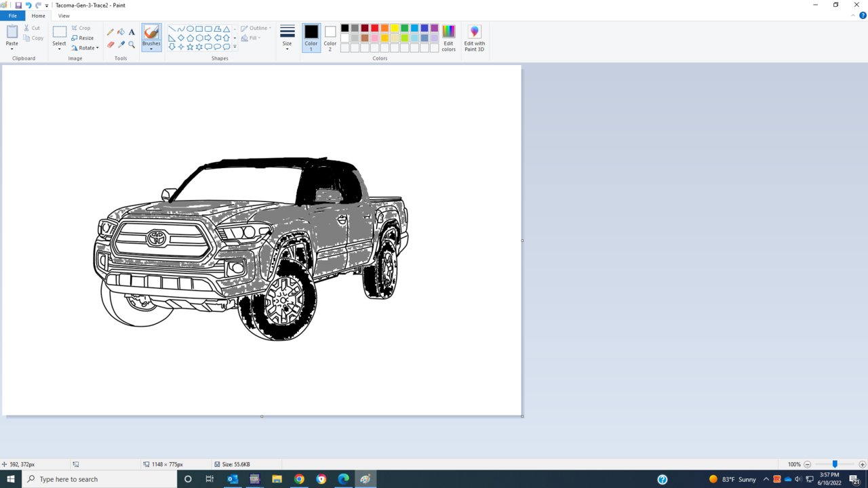Open Edit with Paint 3D

[x=474, y=38]
